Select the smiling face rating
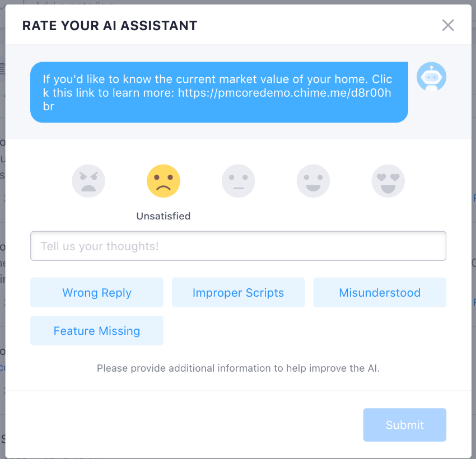This screenshot has height=459, width=476. (313, 181)
